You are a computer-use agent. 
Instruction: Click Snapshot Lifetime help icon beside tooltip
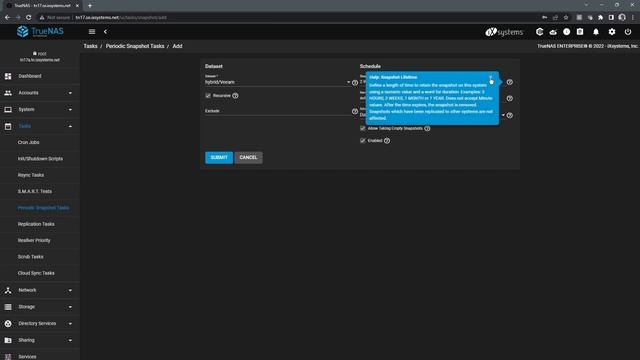point(509,82)
